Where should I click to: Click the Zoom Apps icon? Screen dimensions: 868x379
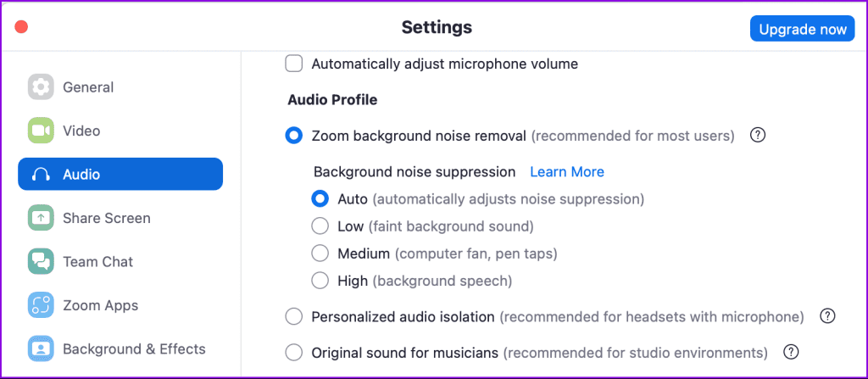click(41, 305)
